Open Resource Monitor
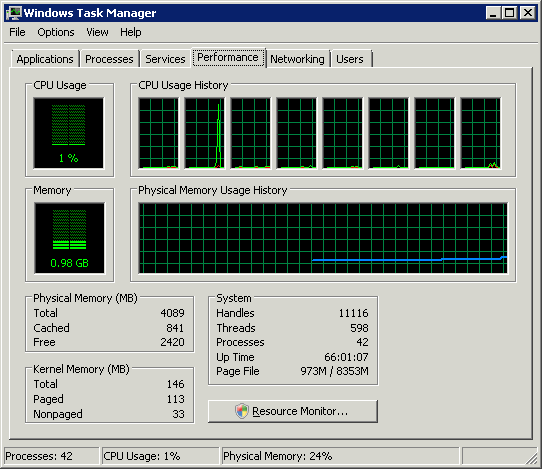The height and width of the screenshot is (469, 542). click(293, 411)
